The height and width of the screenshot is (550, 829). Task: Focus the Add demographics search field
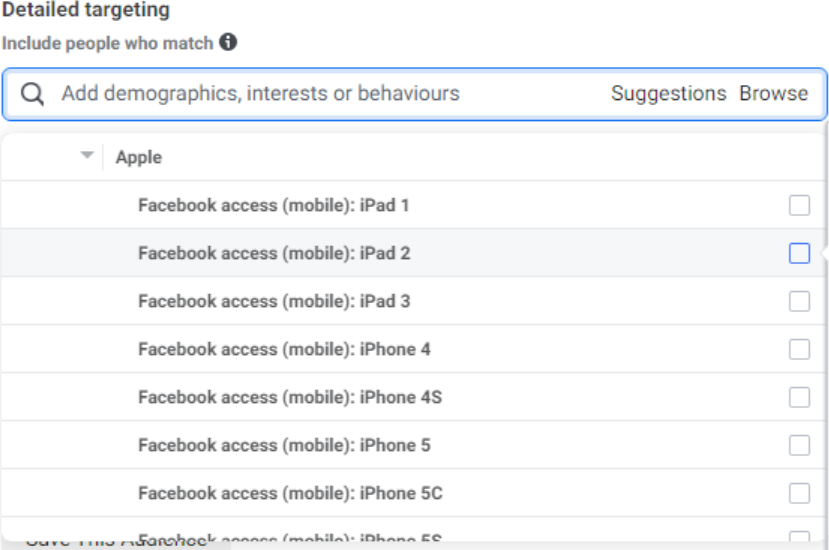(x=300, y=94)
